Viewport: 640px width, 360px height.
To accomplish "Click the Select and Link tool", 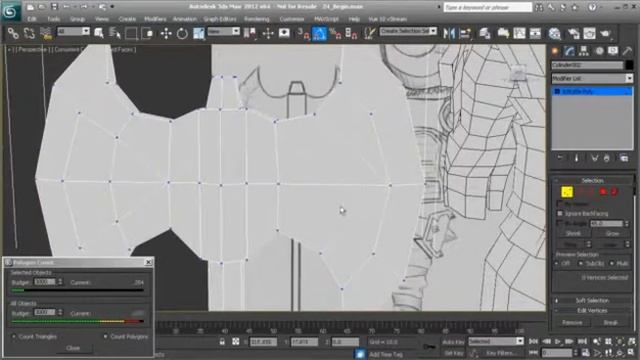I will (x=13, y=33).
